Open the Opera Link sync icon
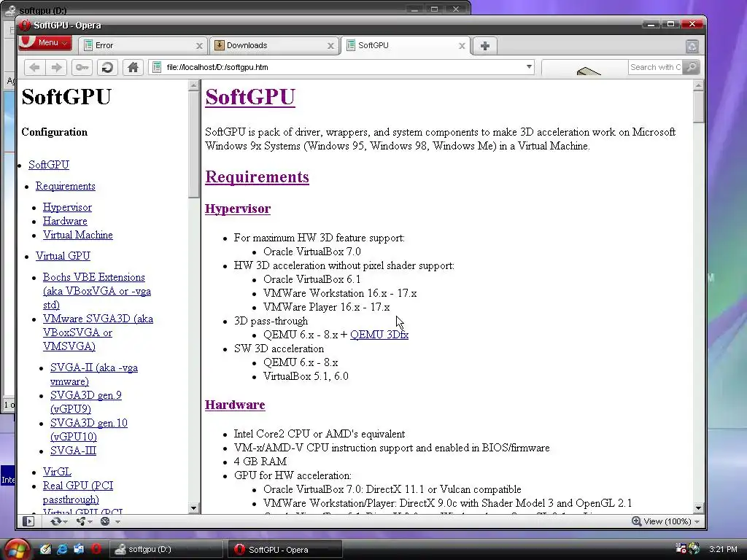This screenshot has height=560, width=747. tap(55, 521)
